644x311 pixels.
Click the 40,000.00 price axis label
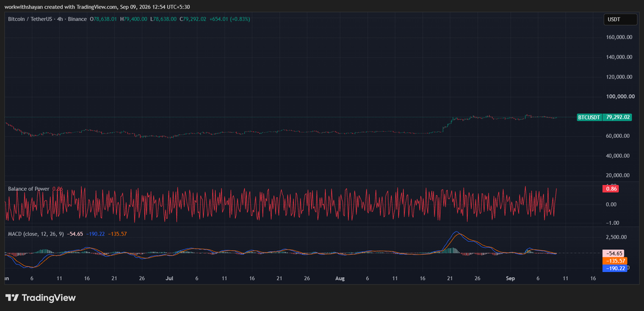click(619, 155)
